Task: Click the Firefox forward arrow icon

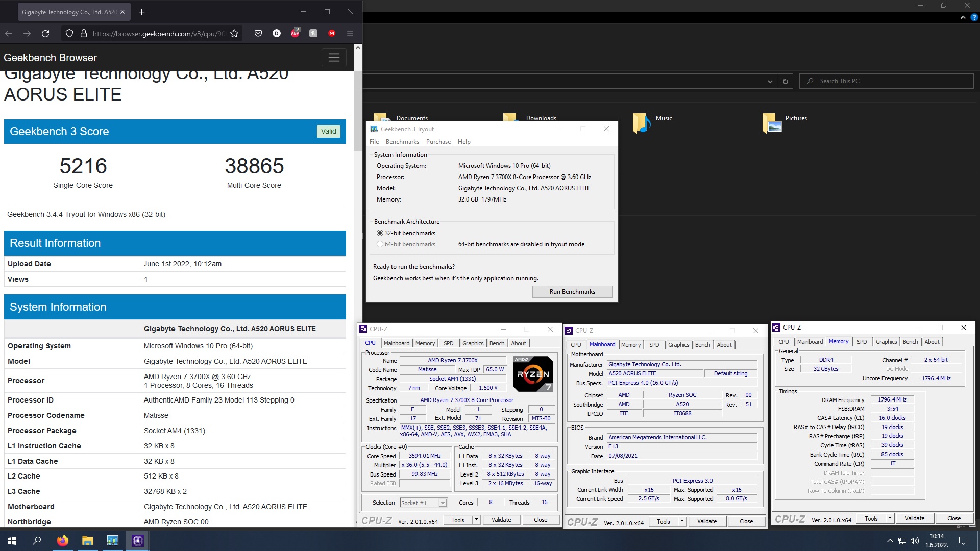Action: 27,34
